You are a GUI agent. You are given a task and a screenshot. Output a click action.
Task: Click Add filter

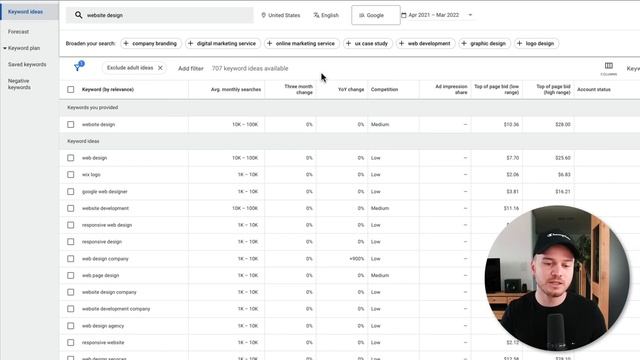point(191,69)
